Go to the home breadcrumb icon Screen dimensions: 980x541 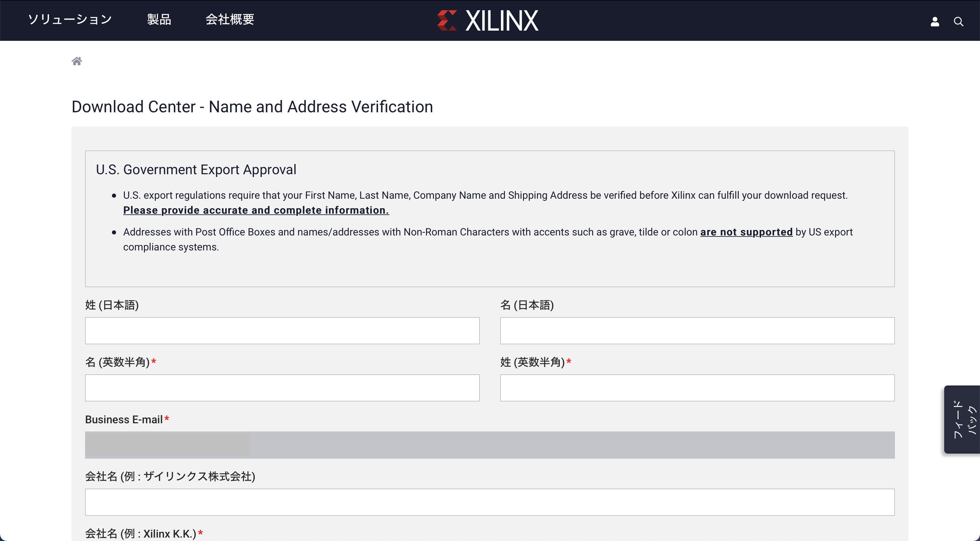(x=77, y=61)
